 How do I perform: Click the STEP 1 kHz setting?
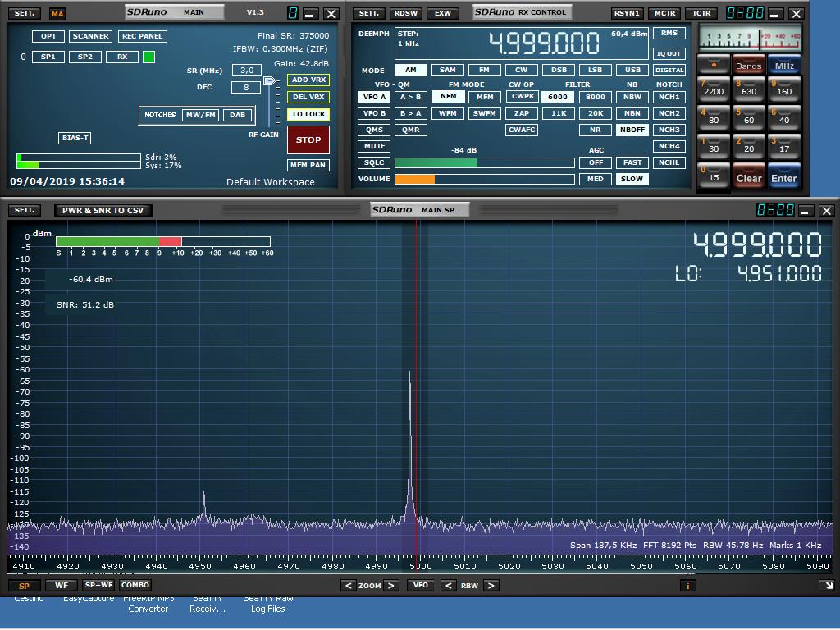pos(409,39)
